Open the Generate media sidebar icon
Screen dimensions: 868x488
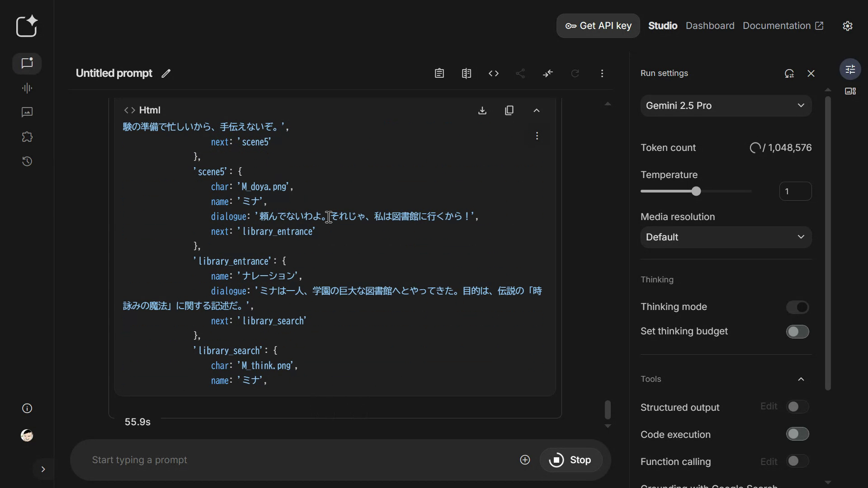[27, 113]
